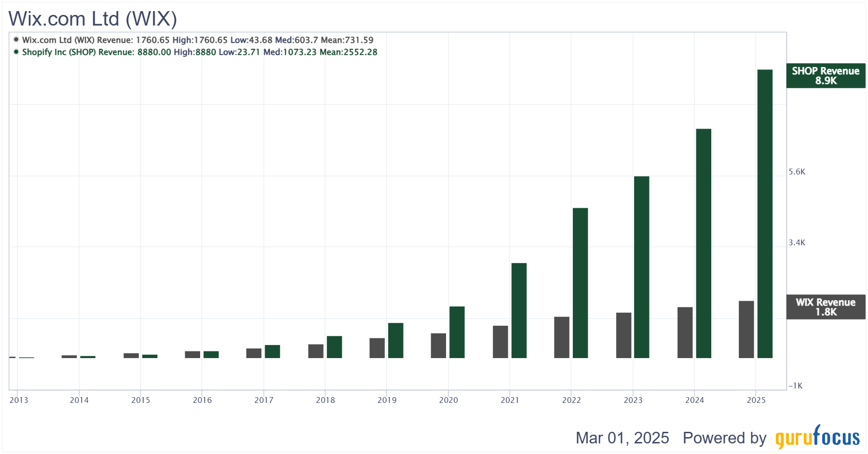Click the 2021 Shopify revenue bar
Viewport: 868px width, 454px height.
[519, 310]
